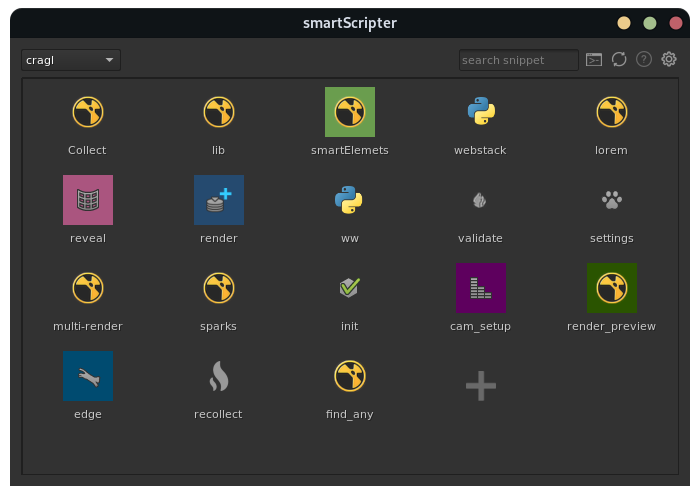
Task: Open the command line toolbar icon
Action: (594, 60)
